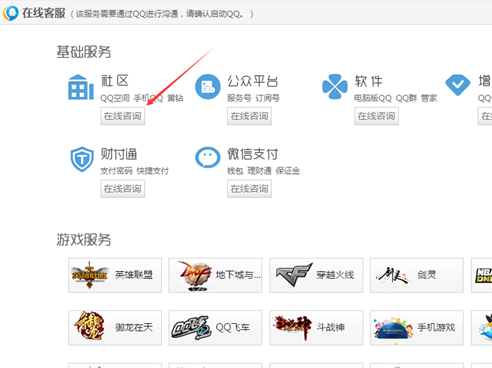Click the 微信支付 chat bubble icon

tap(208, 157)
